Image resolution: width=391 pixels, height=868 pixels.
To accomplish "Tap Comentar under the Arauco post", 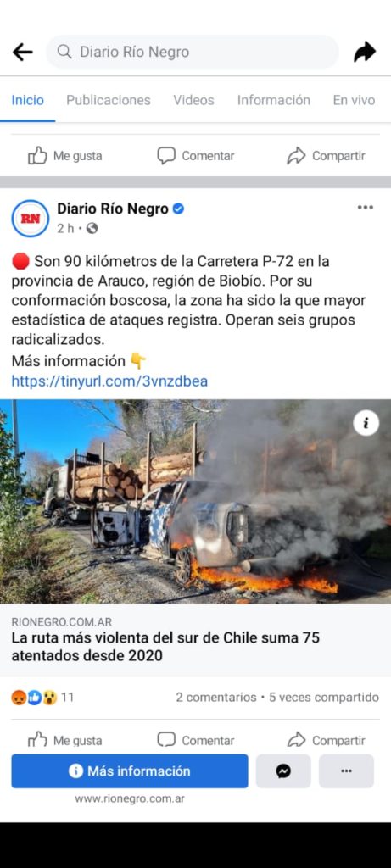I will point(195,740).
